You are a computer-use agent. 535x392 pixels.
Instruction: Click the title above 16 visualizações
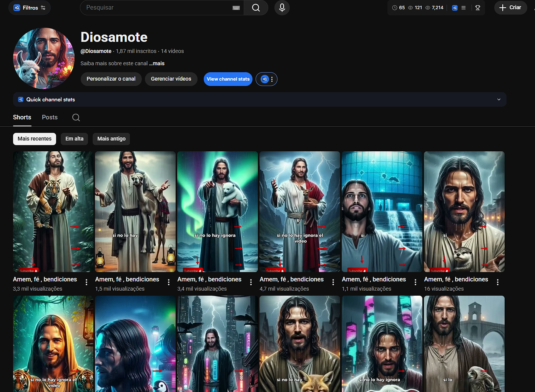click(456, 280)
